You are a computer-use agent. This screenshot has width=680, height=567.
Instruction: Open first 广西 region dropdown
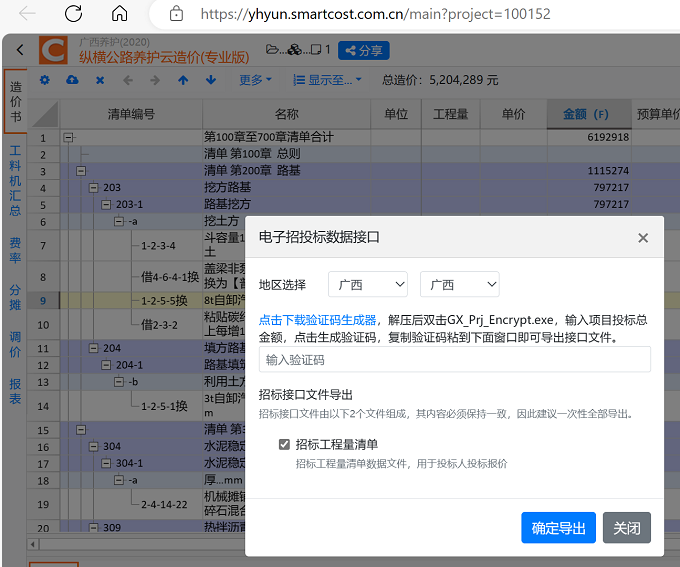tap(368, 285)
